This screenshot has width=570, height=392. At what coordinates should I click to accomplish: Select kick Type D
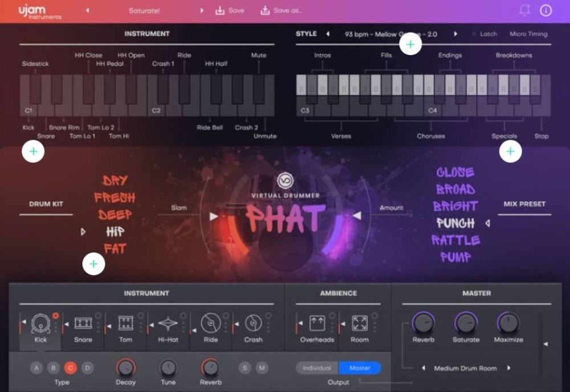click(87, 368)
